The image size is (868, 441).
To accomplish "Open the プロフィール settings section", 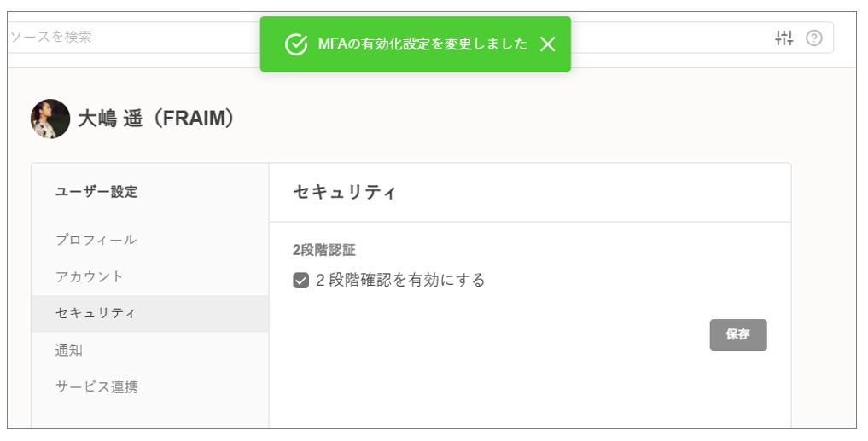I will coord(96,240).
